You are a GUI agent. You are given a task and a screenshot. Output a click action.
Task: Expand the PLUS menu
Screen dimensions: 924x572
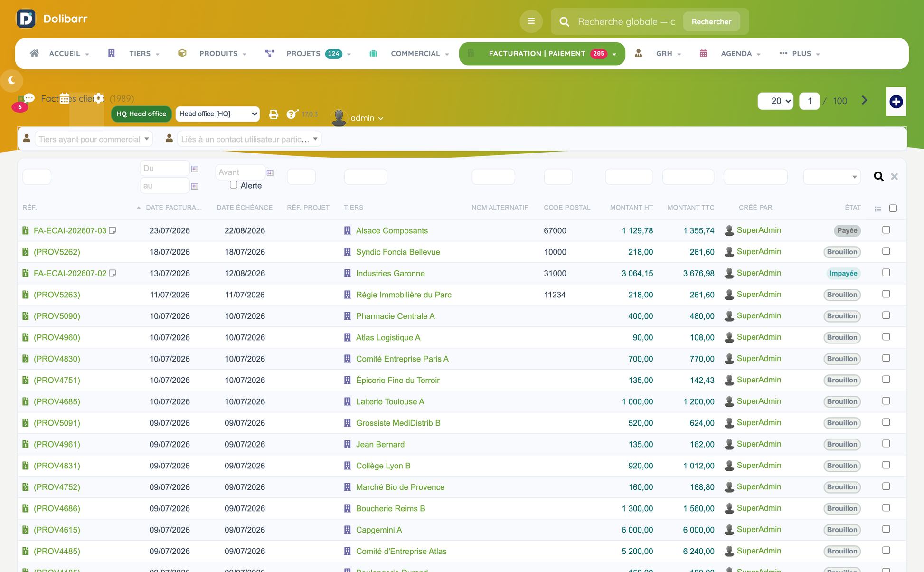800,54
